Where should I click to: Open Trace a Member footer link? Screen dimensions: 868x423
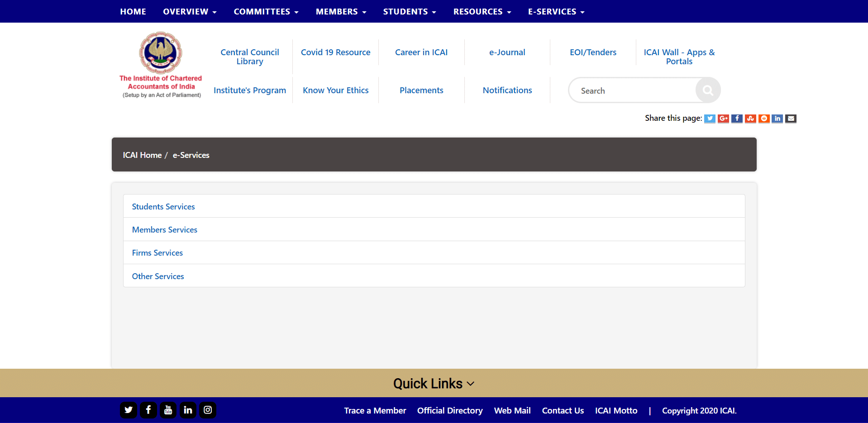(x=375, y=410)
